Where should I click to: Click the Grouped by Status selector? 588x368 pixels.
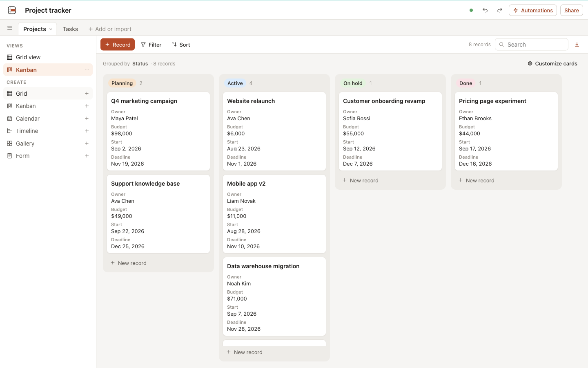click(x=125, y=63)
